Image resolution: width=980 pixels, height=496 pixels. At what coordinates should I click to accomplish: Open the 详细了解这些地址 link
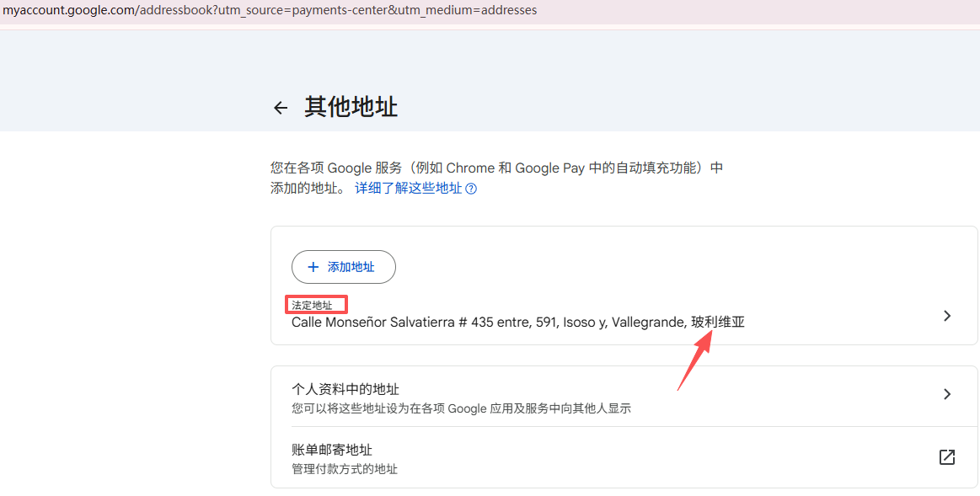coord(408,188)
